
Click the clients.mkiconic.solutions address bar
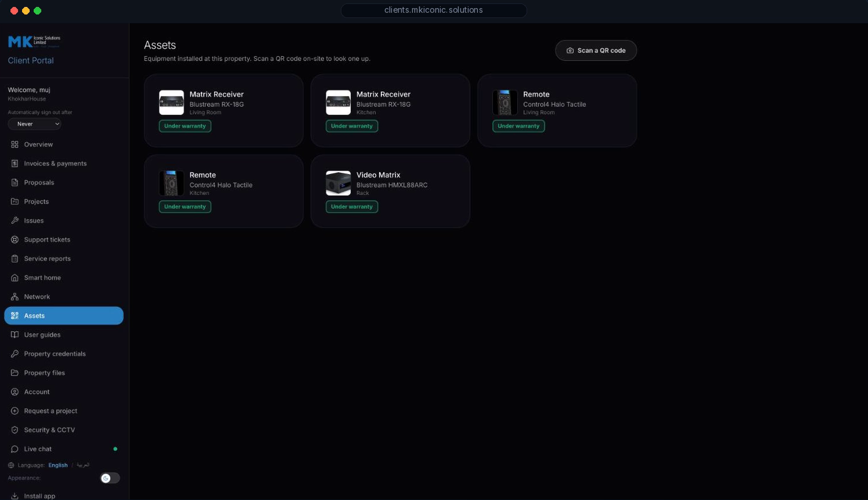[434, 10]
